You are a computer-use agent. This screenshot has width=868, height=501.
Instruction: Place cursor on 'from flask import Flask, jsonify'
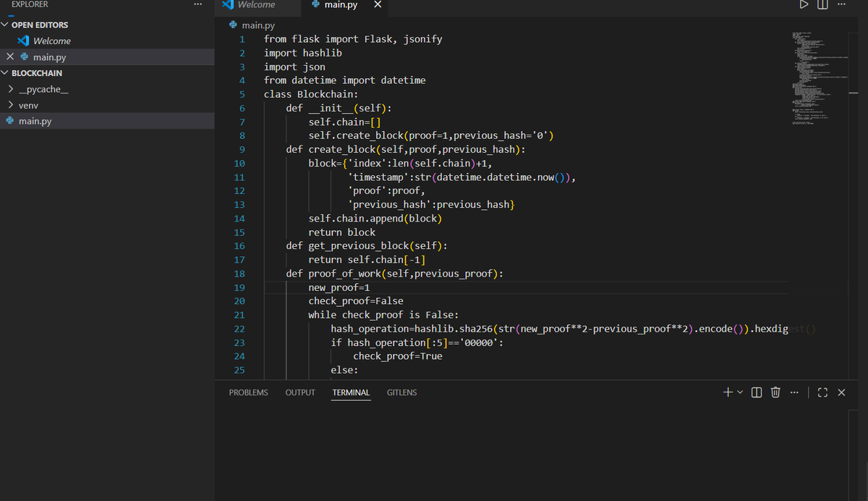[353, 39]
